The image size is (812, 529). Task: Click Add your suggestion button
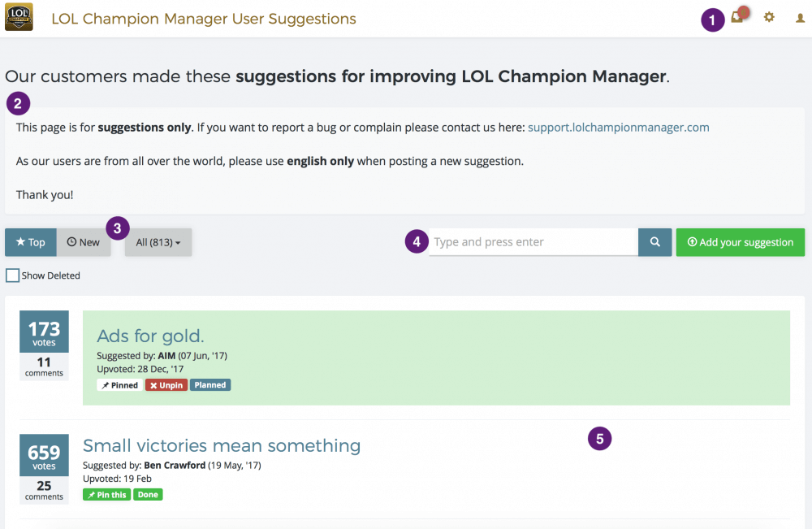(740, 242)
